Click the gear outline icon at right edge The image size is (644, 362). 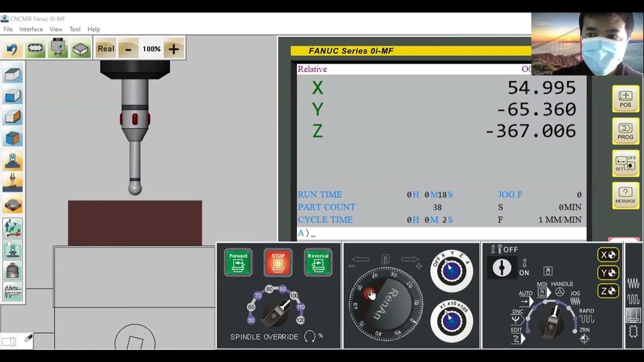[633, 331]
